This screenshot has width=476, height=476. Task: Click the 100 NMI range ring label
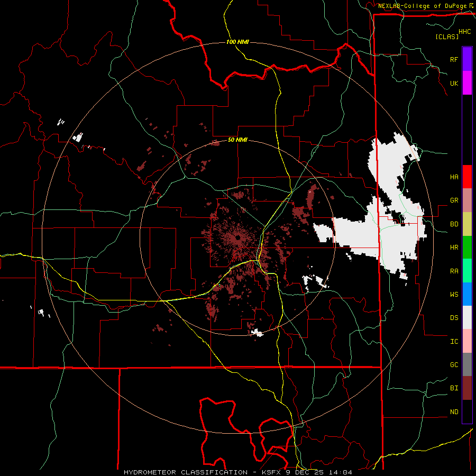[x=237, y=42]
